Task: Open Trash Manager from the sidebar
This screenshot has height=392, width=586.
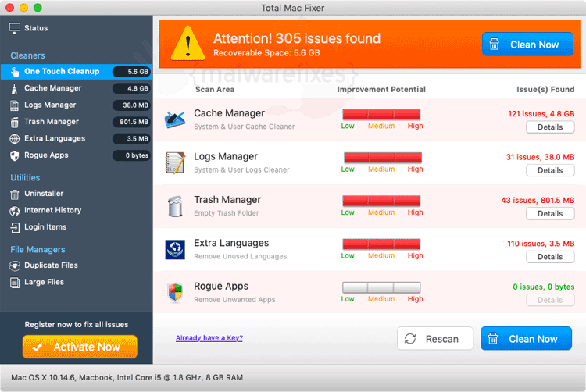Action: point(77,122)
